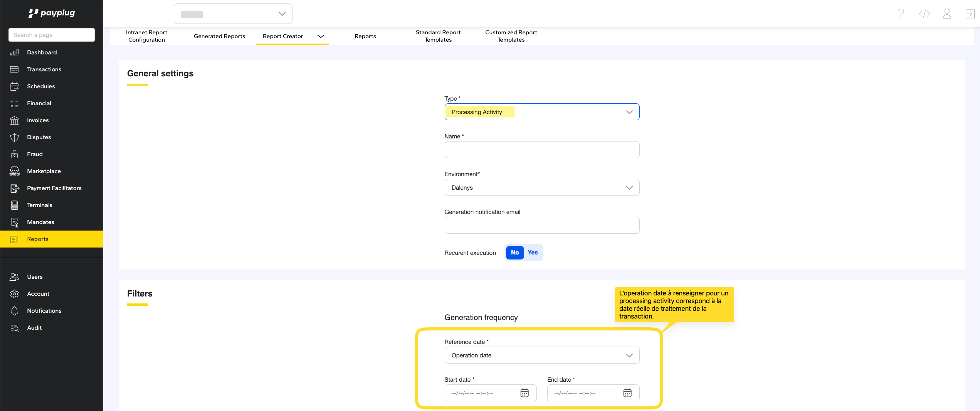The width and height of the screenshot is (980, 411).
Task: Click the Notifications bell icon in sidebar
Action: click(x=15, y=311)
